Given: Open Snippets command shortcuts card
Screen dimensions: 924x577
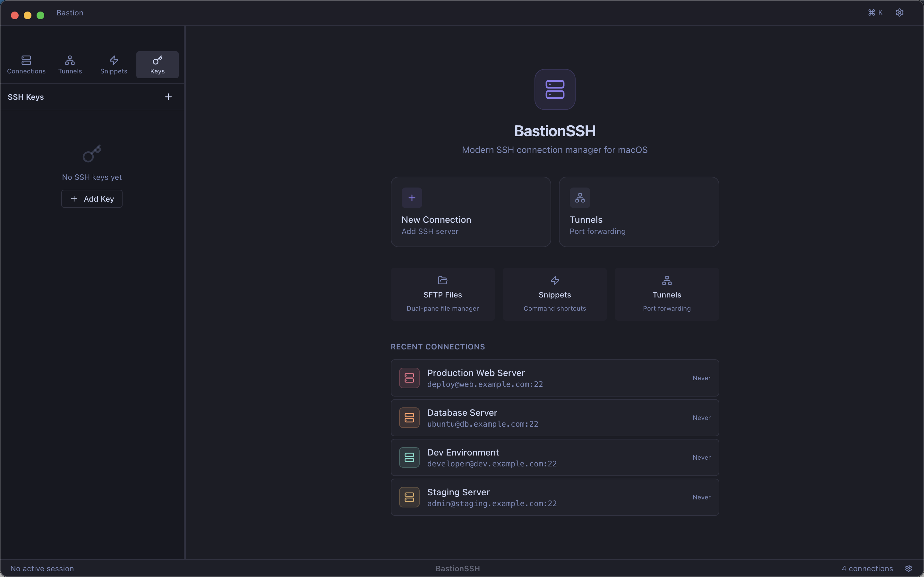Looking at the screenshot, I should point(554,294).
